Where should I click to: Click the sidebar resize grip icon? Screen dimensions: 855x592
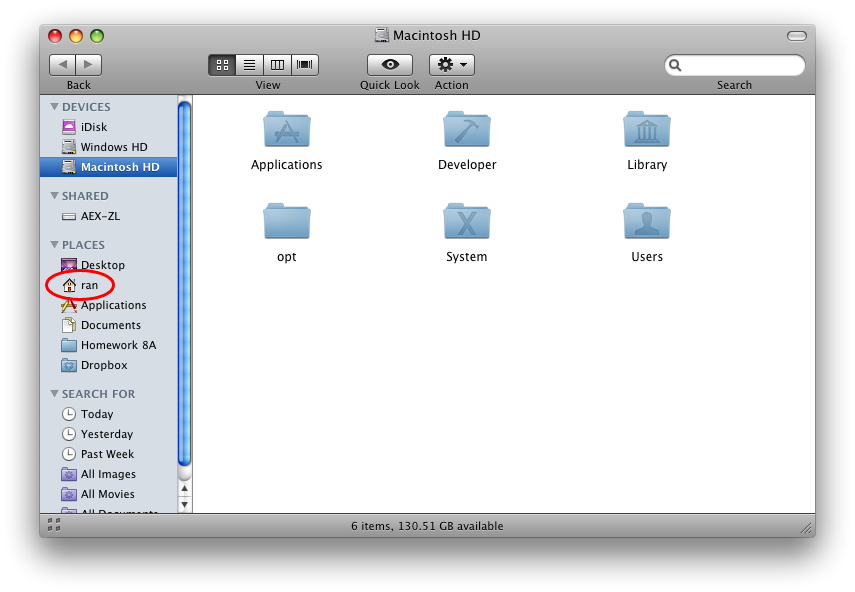[54, 525]
